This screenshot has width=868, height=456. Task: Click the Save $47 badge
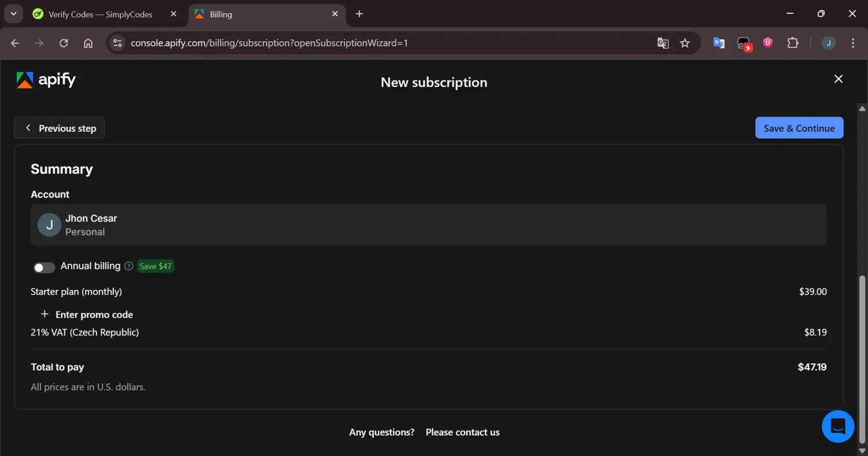click(156, 266)
